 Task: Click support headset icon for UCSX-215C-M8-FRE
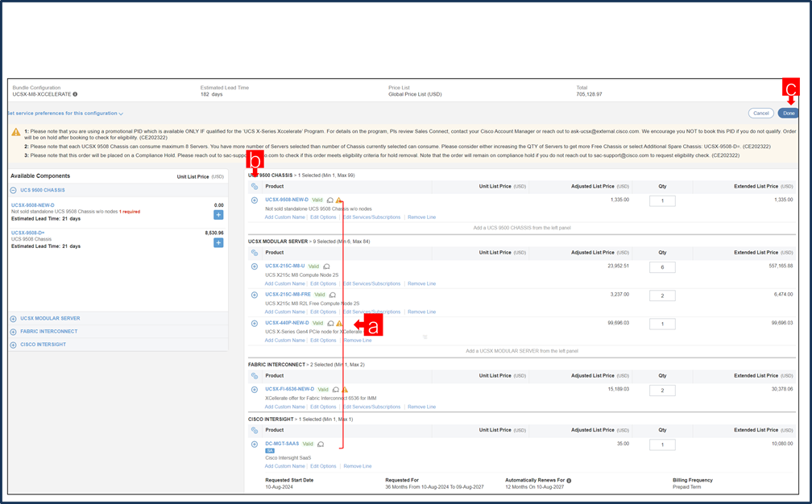point(333,295)
